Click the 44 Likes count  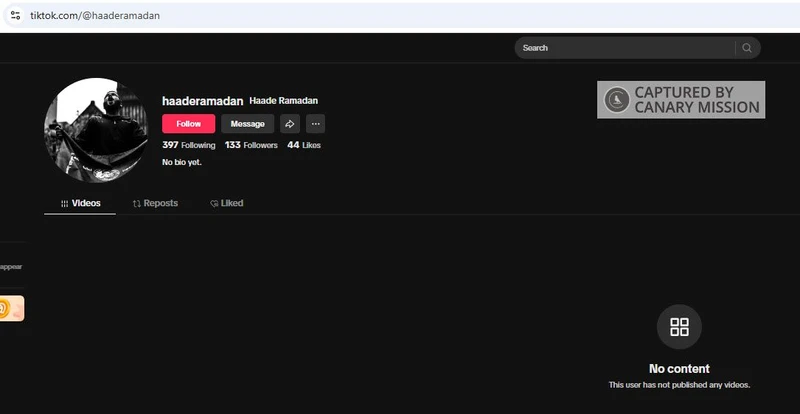point(304,145)
